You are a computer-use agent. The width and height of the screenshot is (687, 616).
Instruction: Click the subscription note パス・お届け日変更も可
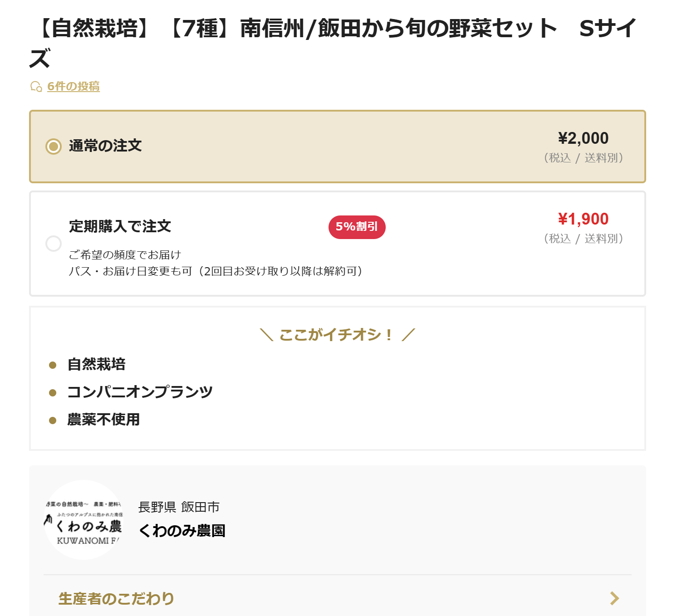point(130,271)
